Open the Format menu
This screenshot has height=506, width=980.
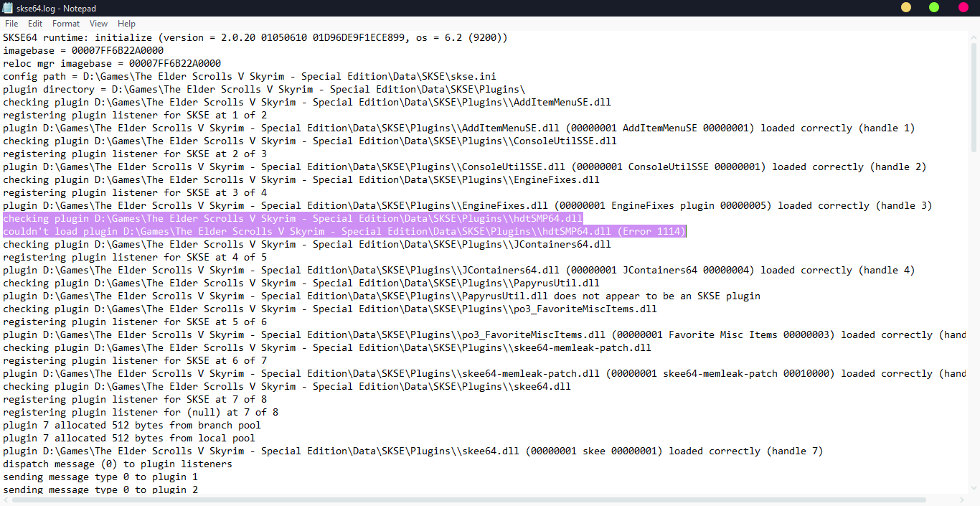pyautogui.click(x=66, y=24)
